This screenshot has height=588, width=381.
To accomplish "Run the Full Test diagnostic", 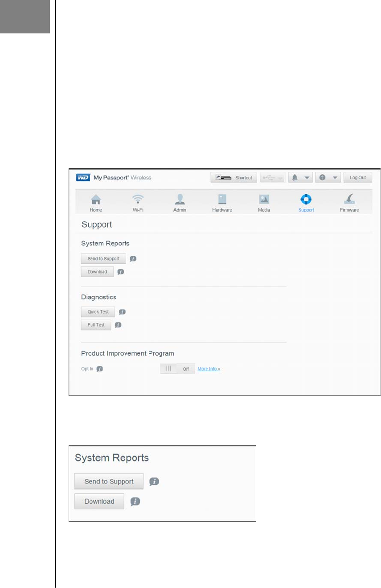I will click(96, 325).
